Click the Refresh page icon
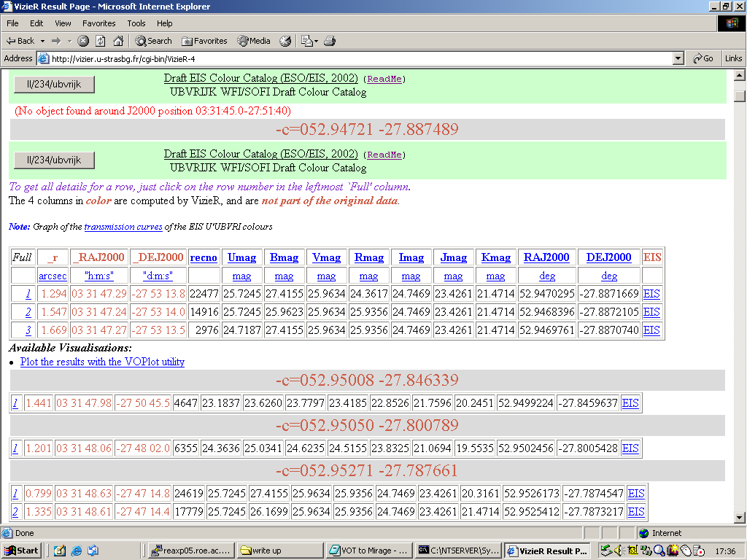747x560 pixels. (100, 41)
